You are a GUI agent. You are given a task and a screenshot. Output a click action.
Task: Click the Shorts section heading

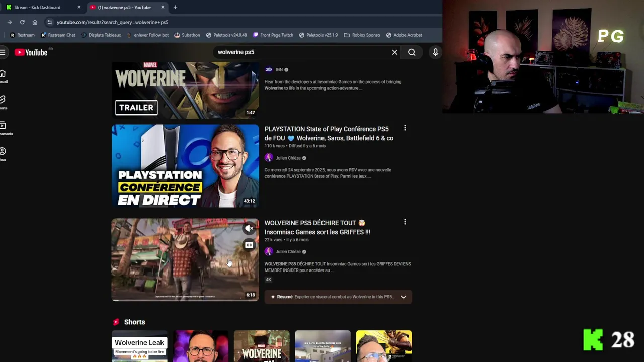coord(134,322)
